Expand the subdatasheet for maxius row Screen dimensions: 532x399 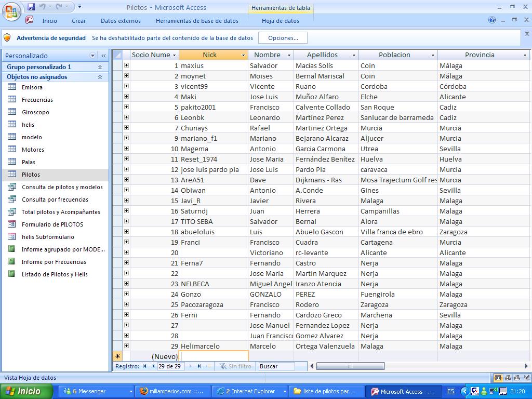126,65
